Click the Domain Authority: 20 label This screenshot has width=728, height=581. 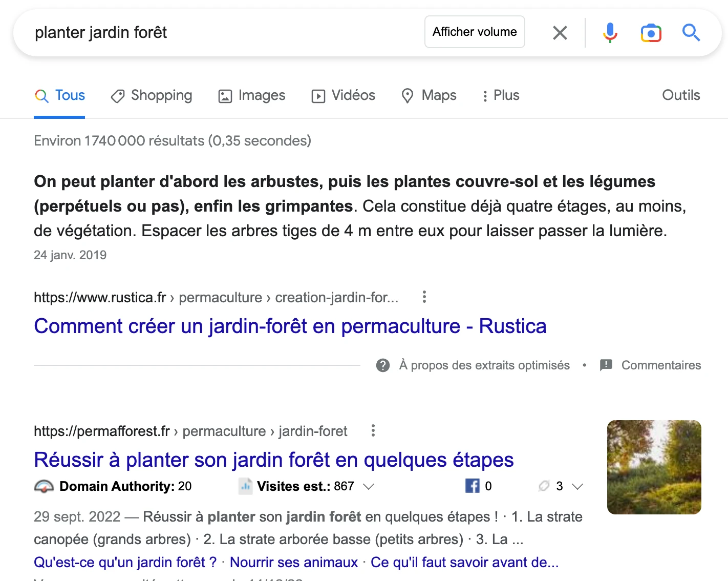point(125,486)
